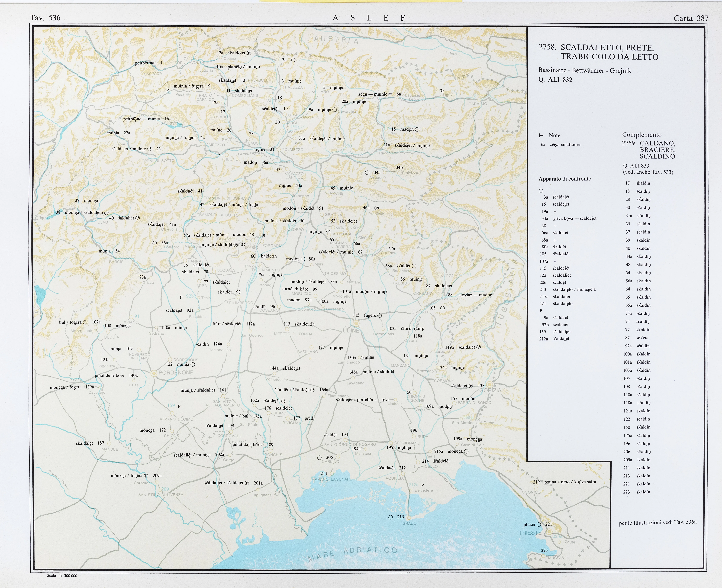Viewport: 722px width, 588px height.
Task: Click the Gorizia city marker dot
Action: pos(490,384)
